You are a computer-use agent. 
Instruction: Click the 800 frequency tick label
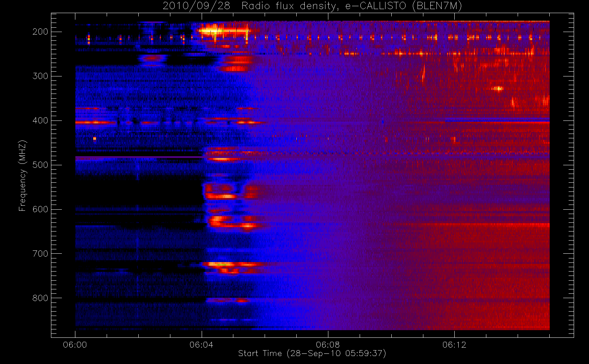tap(40, 298)
